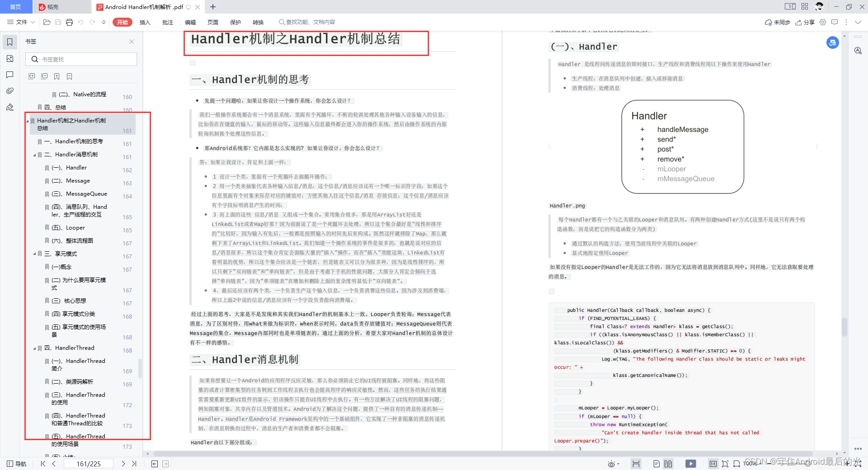This screenshot has height=470, width=868.
Task: Switch to the 首页 home tab
Action: click(x=16, y=7)
